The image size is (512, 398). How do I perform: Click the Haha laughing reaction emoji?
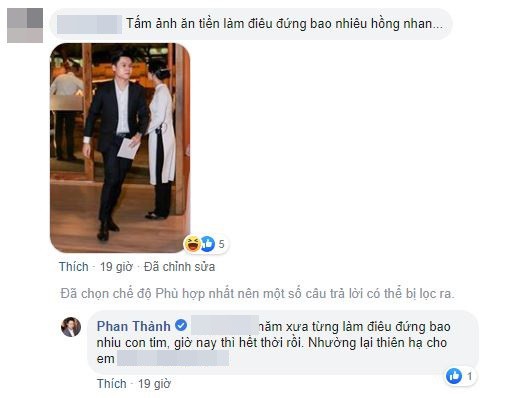[x=192, y=244]
